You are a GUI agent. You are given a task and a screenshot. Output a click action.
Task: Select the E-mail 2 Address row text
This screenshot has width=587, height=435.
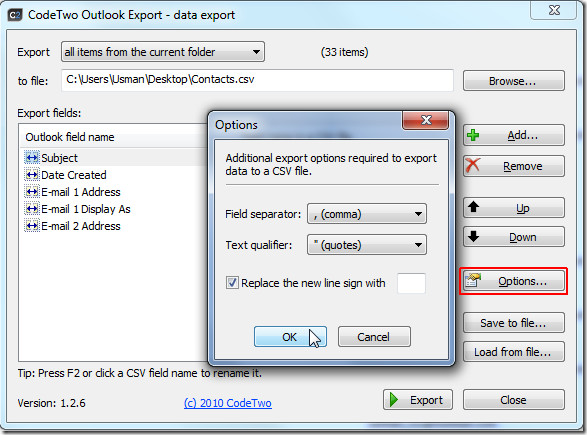click(x=81, y=226)
